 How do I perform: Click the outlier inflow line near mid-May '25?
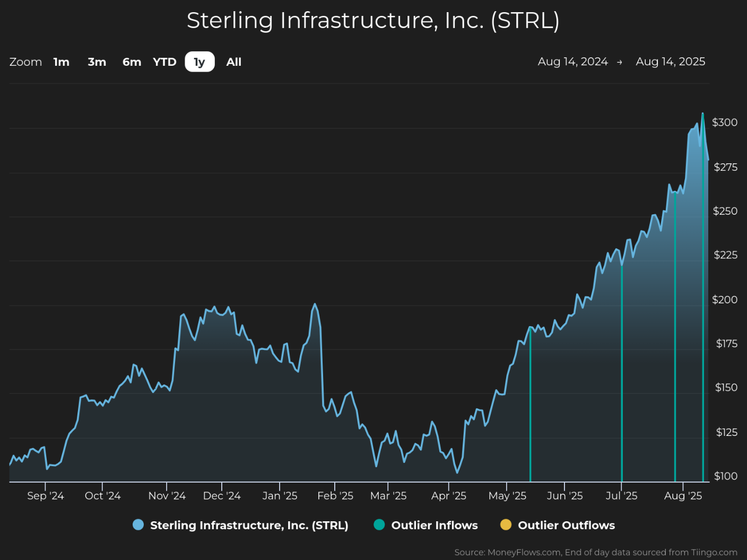click(530, 405)
